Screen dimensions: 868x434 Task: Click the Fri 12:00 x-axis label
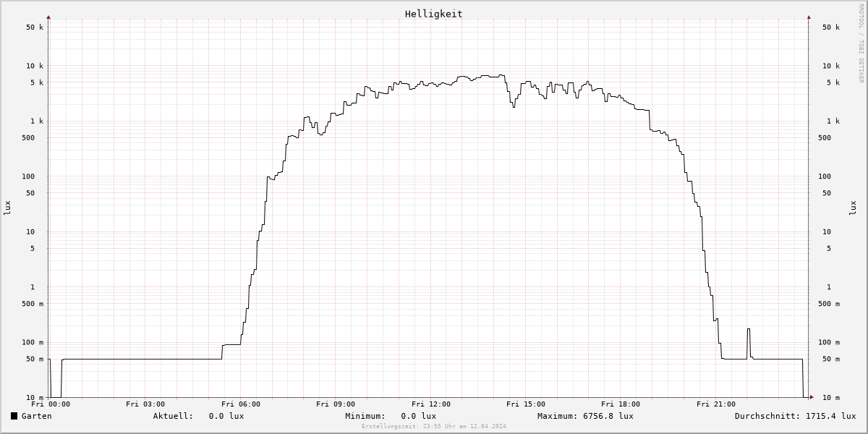point(431,404)
